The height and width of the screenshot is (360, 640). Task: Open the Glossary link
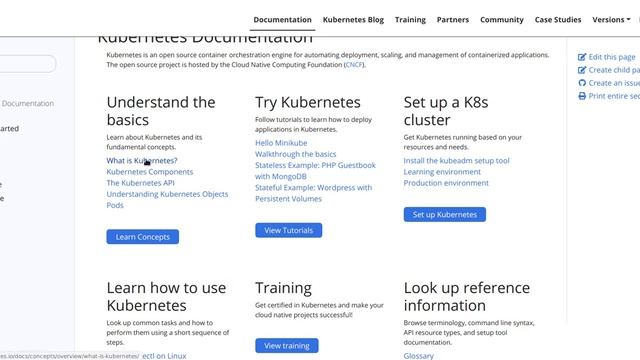[418, 356]
